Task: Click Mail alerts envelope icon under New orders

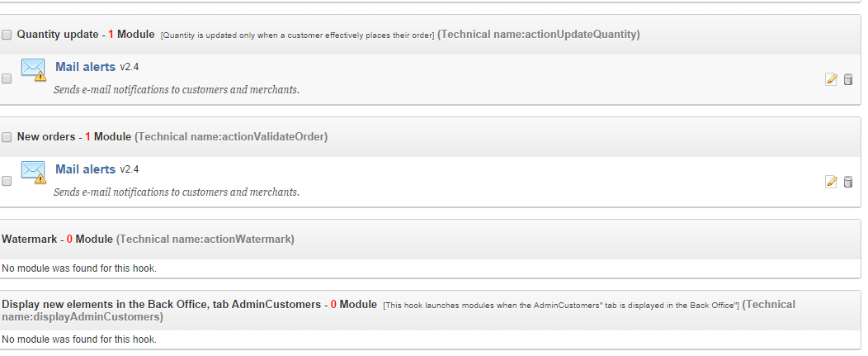Action: (x=33, y=172)
